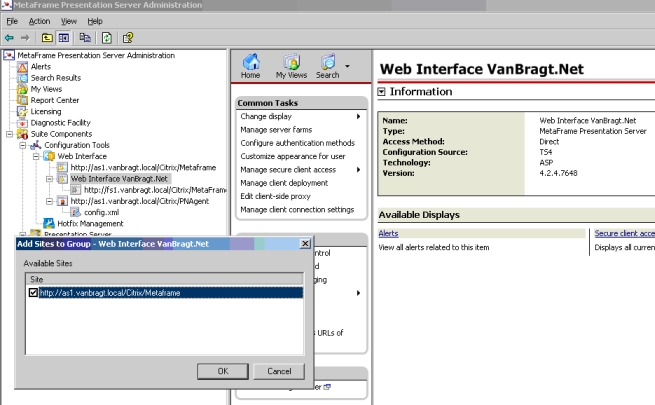Viewport: 655px width, 405px height.
Task: Click the Forward arrow toolbar icon
Action: click(x=25, y=38)
